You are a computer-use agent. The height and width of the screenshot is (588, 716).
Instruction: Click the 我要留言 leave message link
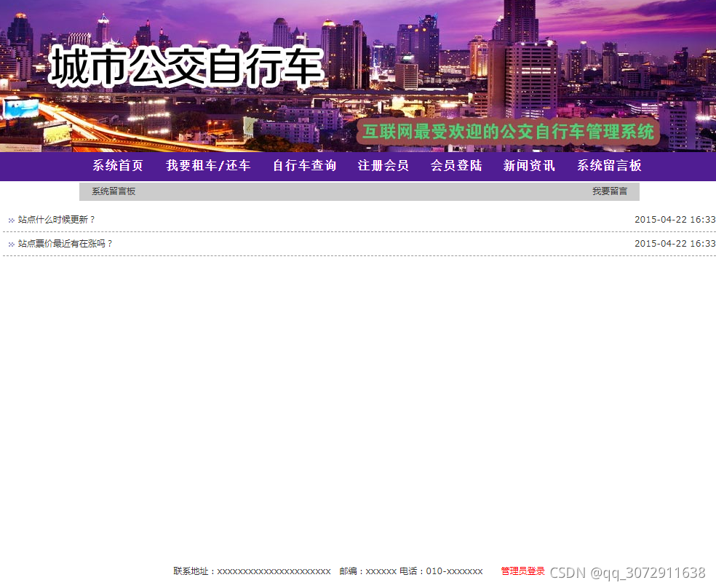[x=608, y=191]
